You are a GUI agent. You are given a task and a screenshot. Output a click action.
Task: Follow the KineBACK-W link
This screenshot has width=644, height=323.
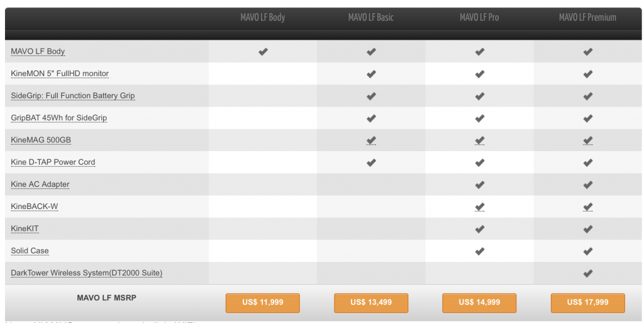(35, 207)
